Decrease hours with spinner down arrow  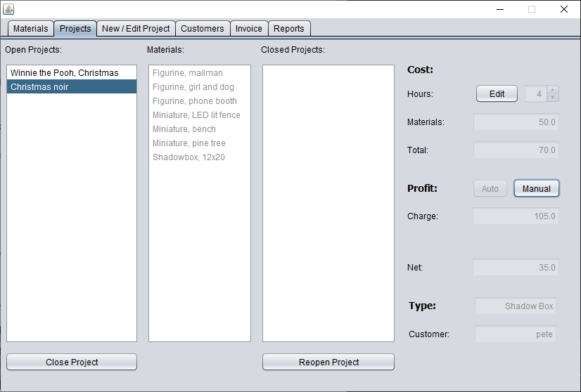tap(552, 98)
